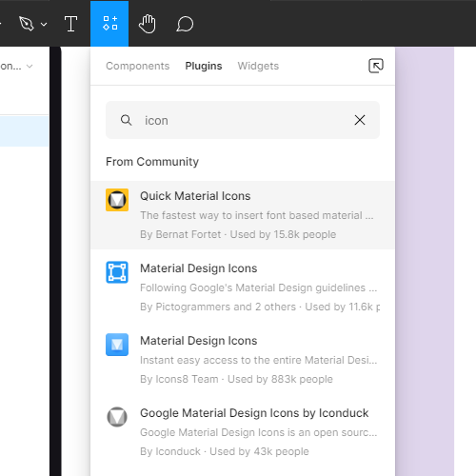The height and width of the screenshot is (476, 476).
Task: Expand the page dropdown chevron in left panel
Action: [x=30, y=67]
